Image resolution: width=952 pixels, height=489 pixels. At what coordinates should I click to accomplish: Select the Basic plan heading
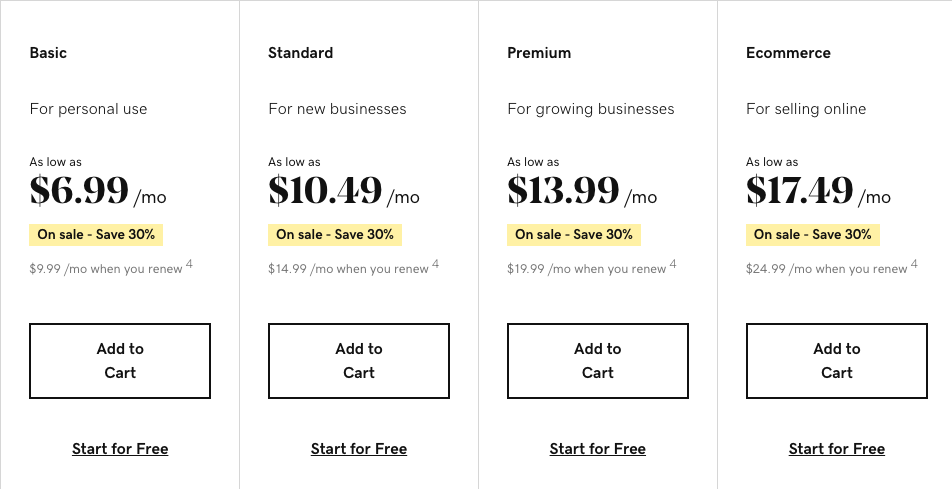(48, 53)
